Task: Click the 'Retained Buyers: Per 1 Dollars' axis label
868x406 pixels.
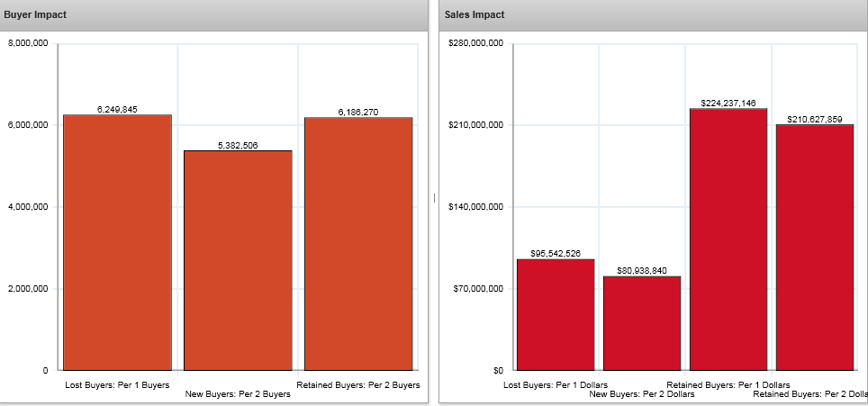Action: tap(728, 385)
